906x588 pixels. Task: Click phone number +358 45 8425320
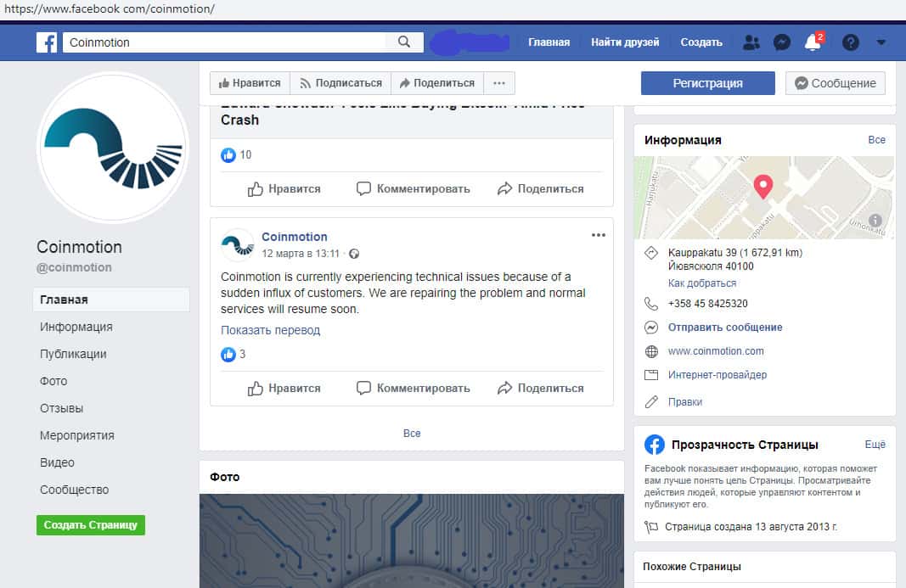tap(708, 304)
